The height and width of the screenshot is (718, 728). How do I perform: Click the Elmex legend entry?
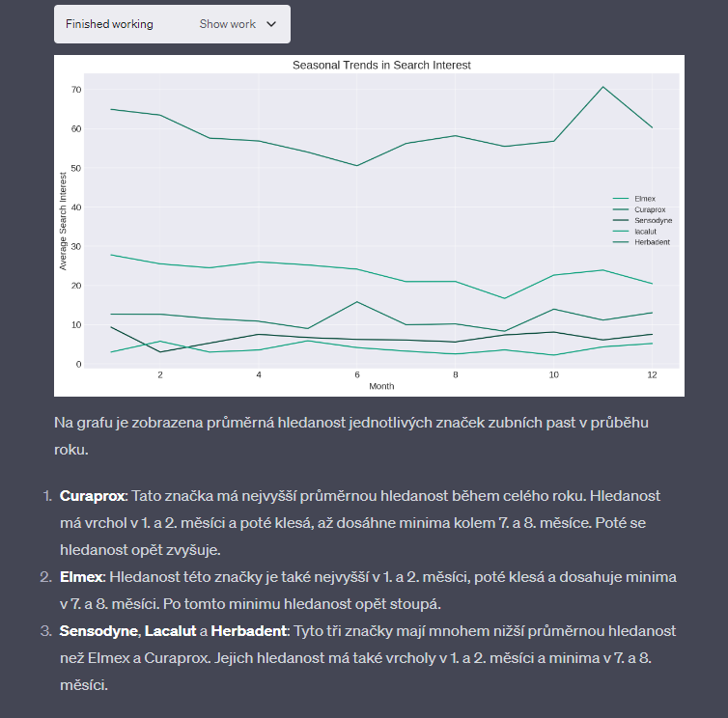coord(634,199)
